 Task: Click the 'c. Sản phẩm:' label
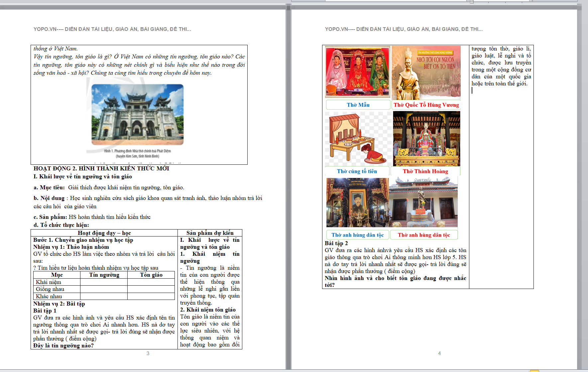[50, 217]
